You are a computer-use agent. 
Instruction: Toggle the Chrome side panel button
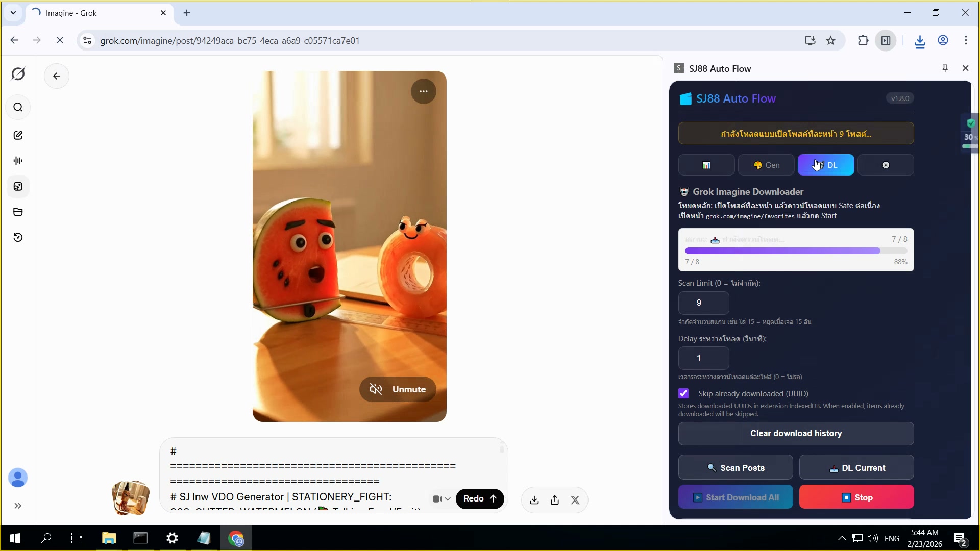(x=886, y=41)
